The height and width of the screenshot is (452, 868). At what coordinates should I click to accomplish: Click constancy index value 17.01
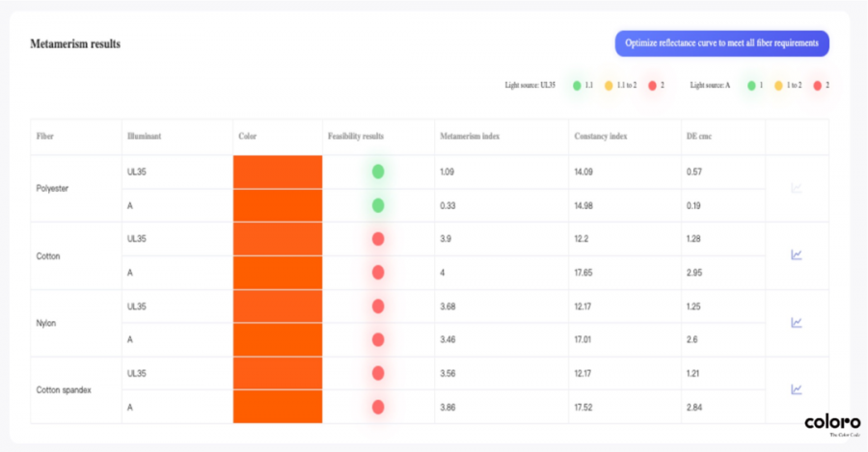click(583, 339)
